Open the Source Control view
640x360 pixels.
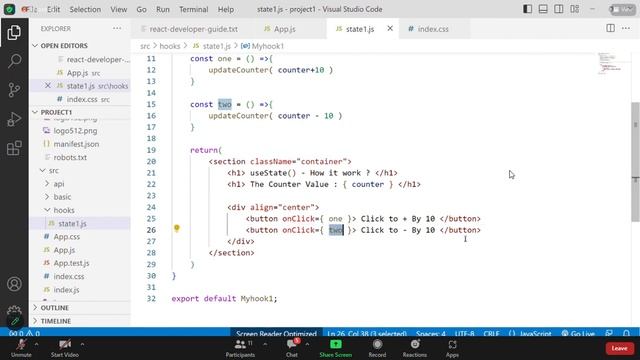[14, 90]
